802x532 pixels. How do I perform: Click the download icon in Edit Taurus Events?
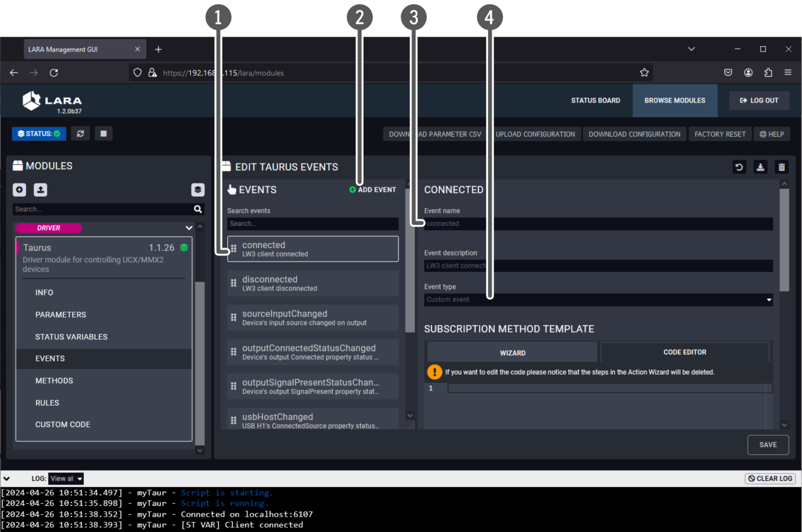[760, 167]
